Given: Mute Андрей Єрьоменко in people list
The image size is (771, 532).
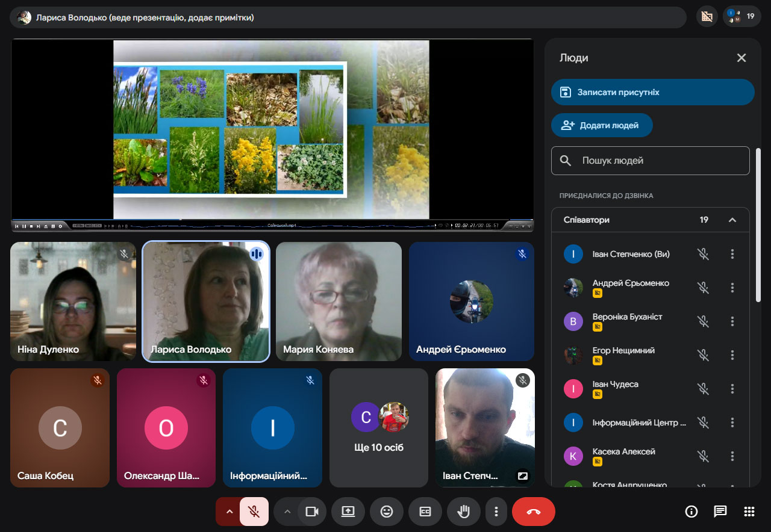Looking at the screenshot, I should 703,288.
